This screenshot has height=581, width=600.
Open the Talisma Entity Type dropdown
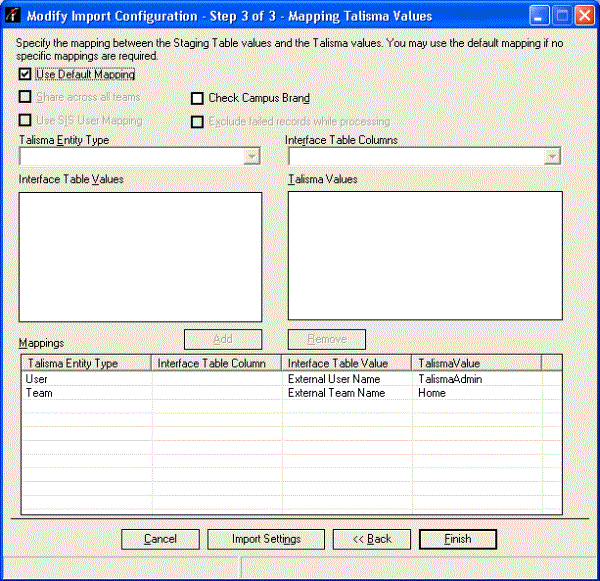coord(252,156)
